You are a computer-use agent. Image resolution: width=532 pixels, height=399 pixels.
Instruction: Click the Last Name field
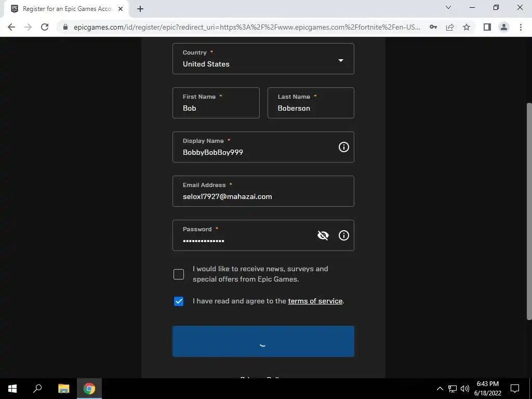click(311, 103)
